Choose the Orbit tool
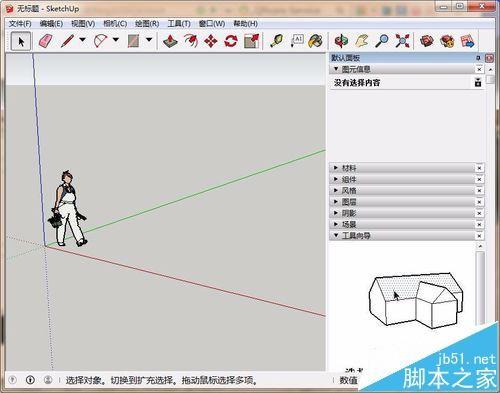 point(341,41)
